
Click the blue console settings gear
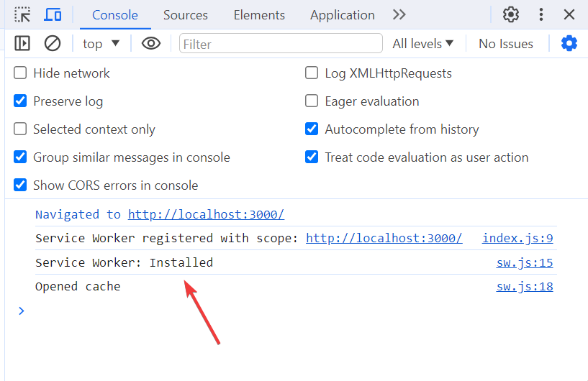tap(569, 44)
